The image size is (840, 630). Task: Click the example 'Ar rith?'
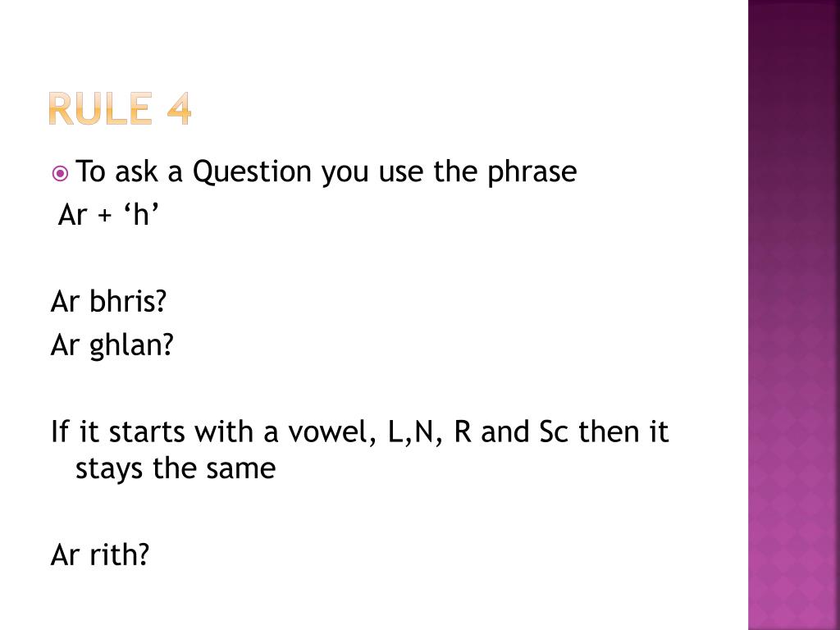click(x=99, y=555)
